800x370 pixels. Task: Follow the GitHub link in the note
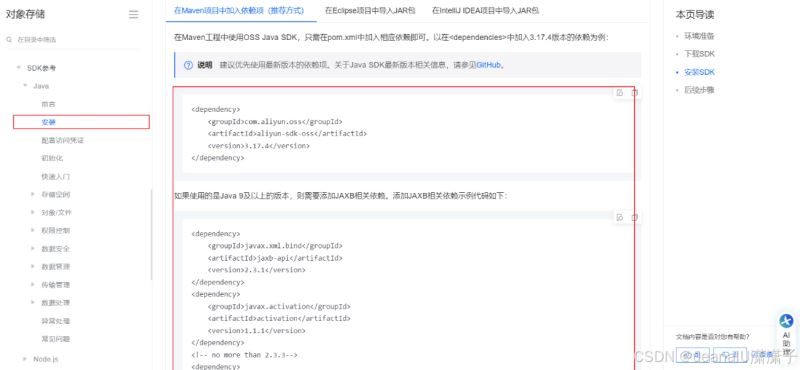pyautogui.click(x=489, y=65)
